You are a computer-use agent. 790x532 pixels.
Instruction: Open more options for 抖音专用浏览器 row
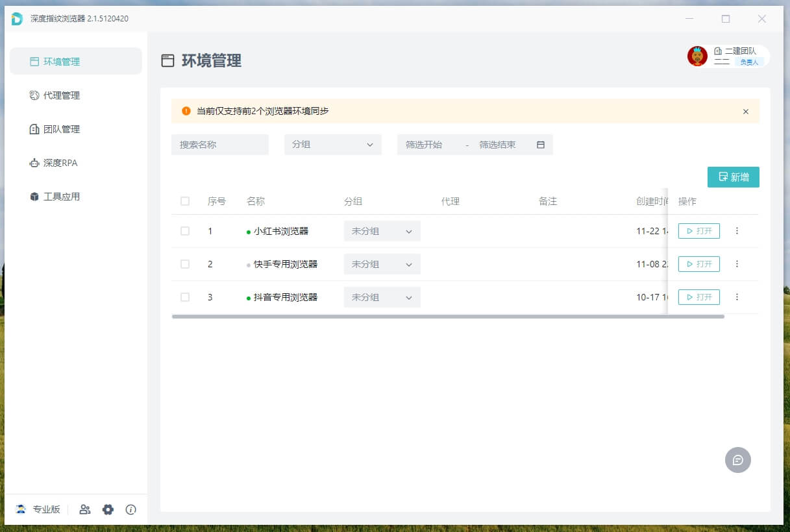tap(737, 297)
